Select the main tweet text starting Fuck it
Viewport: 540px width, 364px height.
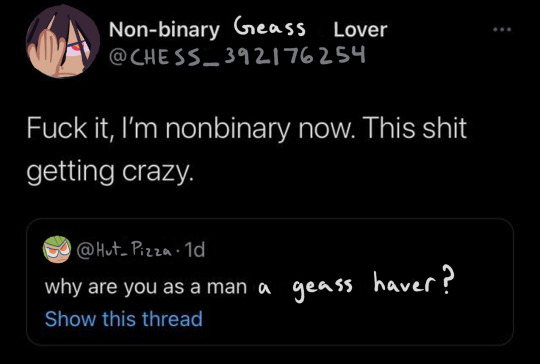247,149
